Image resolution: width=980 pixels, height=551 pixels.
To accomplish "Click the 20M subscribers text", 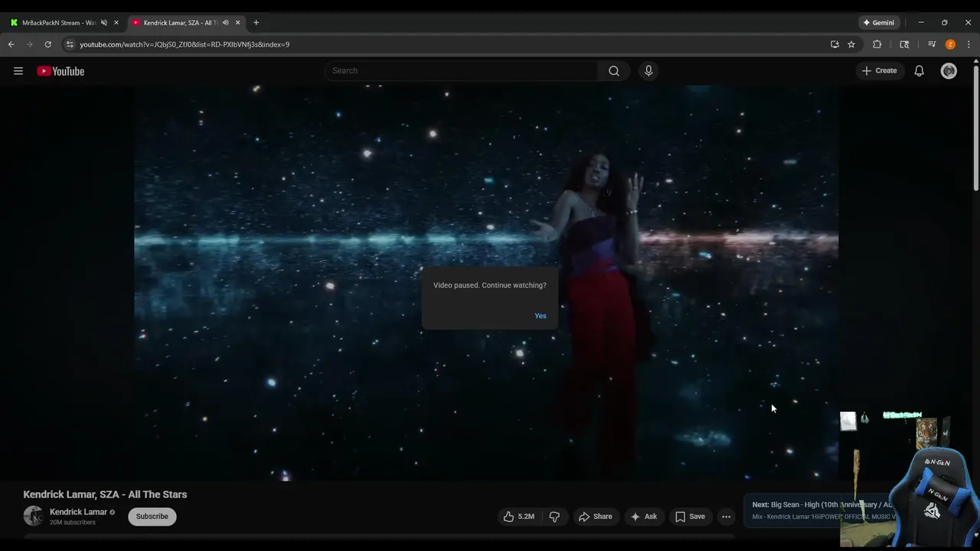I will click(73, 523).
